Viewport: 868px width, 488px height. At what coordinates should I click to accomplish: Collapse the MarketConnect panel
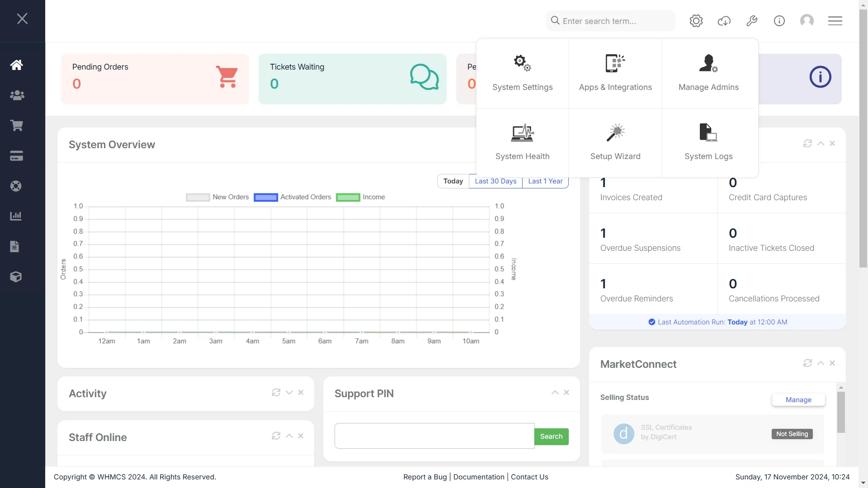pos(821,363)
